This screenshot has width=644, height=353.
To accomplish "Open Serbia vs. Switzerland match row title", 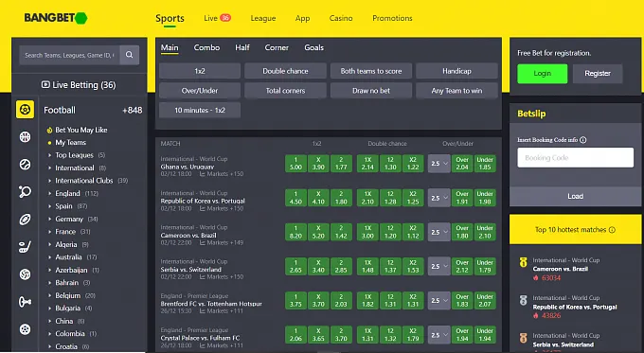I will click(191, 270).
